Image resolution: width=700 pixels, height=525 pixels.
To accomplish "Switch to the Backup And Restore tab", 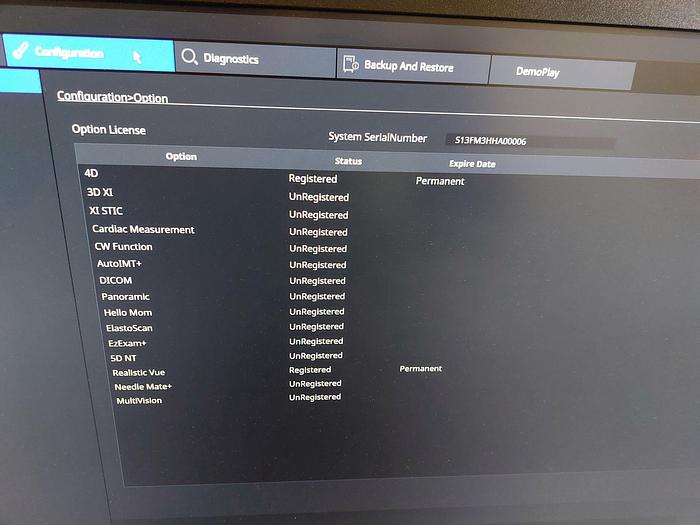I will pos(408,67).
